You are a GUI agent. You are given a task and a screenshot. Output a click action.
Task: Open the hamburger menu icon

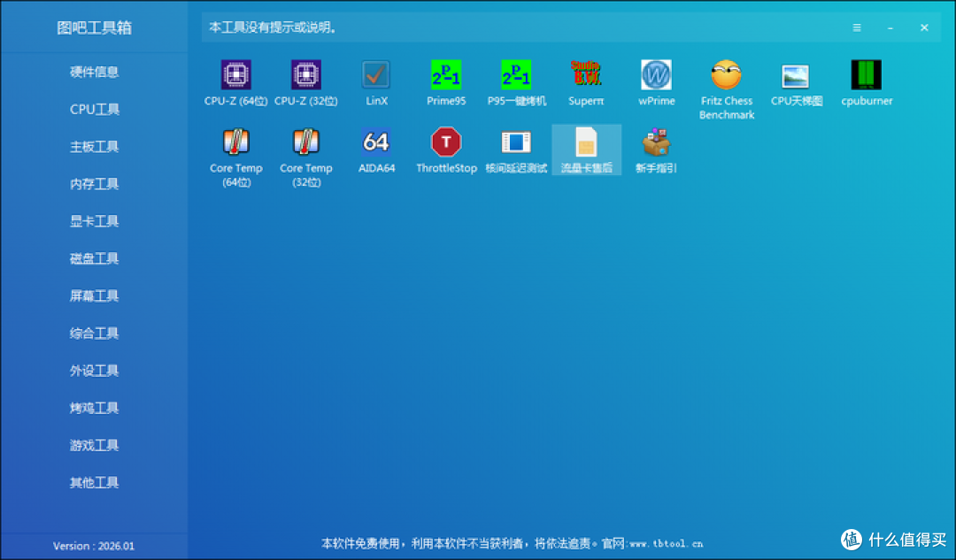(857, 27)
